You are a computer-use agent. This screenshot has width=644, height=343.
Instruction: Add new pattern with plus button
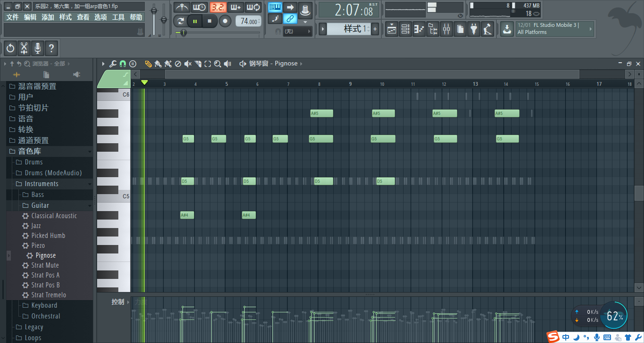coord(375,29)
